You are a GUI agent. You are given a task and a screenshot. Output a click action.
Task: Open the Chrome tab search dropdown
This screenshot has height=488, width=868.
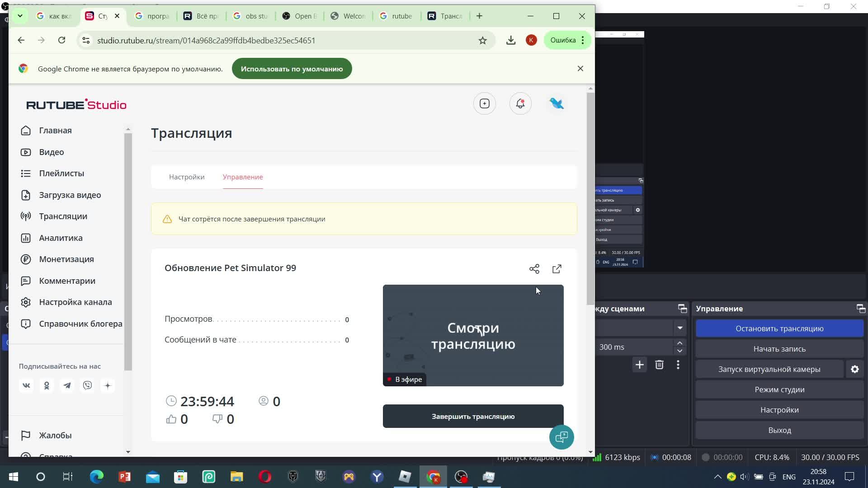tap(20, 16)
